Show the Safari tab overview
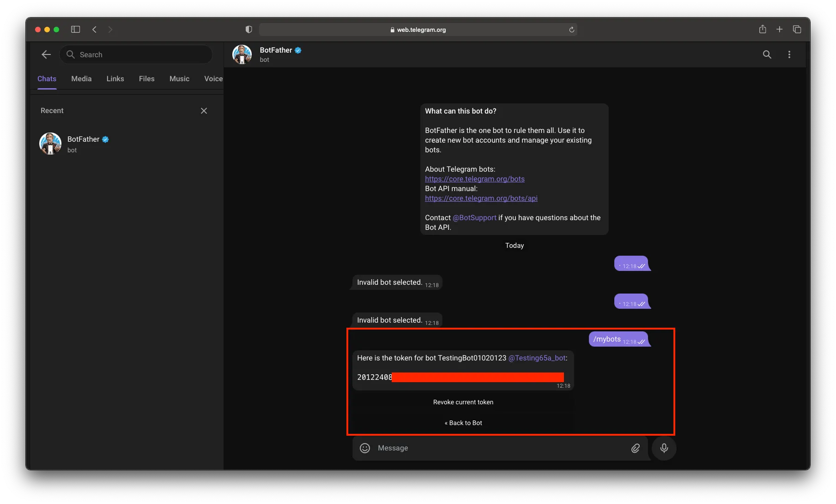Viewport: 836px width, 504px height. 797,30
